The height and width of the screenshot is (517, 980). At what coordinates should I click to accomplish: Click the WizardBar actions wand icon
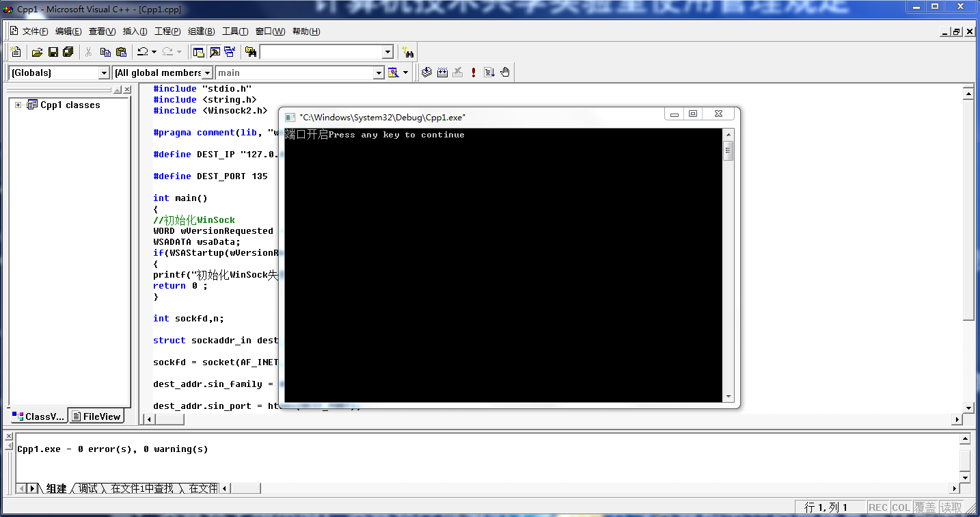click(x=393, y=72)
